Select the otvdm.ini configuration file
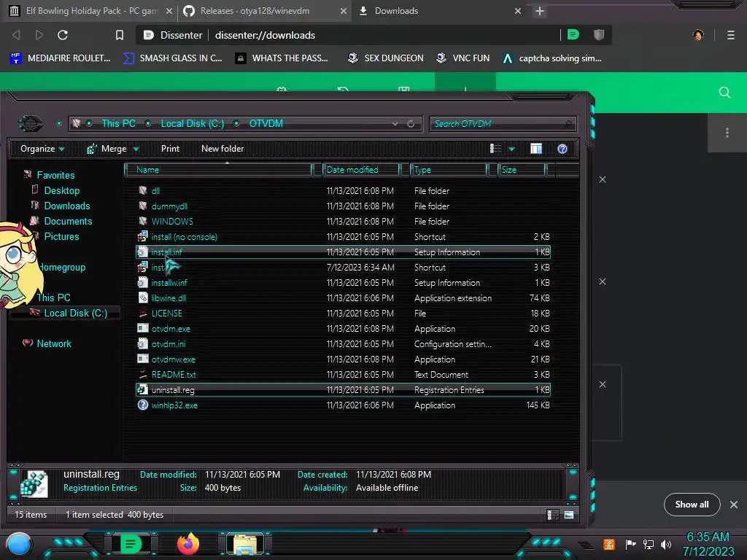Image resolution: width=747 pixels, height=560 pixels. (x=169, y=344)
